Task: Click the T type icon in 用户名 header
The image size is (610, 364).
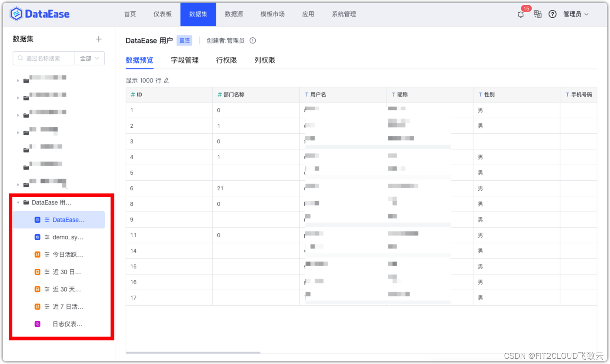Action: pyautogui.click(x=307, y=95)
